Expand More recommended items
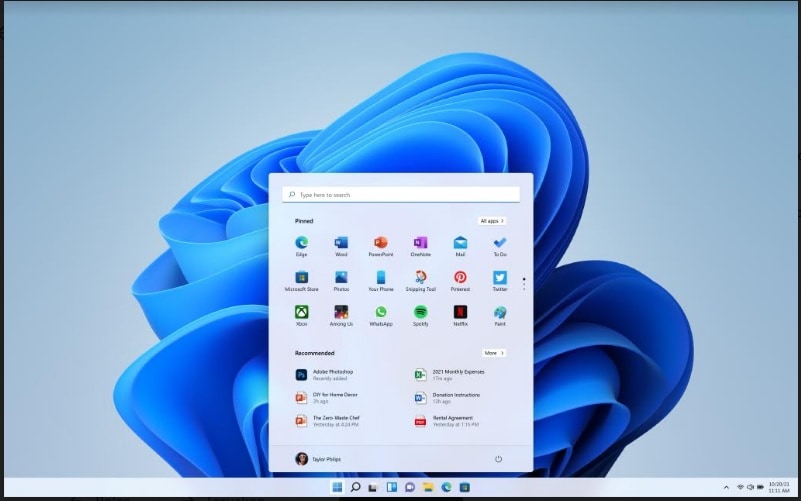The height and width of the screenshot is (501, 801). point(493,353)
